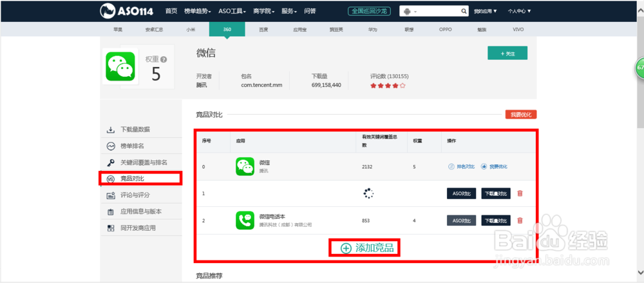Viewport: 644px width, 283px height.
Task: Switch to the 联想 store tab
Action: 409,29
